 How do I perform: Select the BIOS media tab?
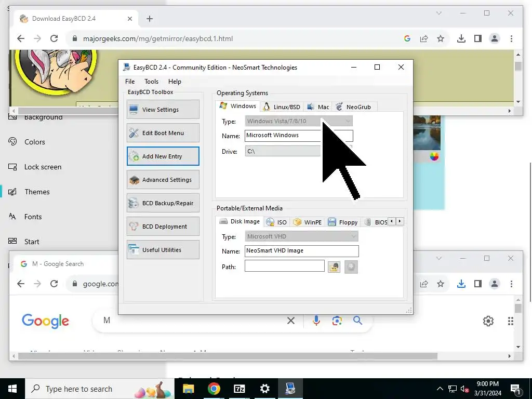[376, 222]
